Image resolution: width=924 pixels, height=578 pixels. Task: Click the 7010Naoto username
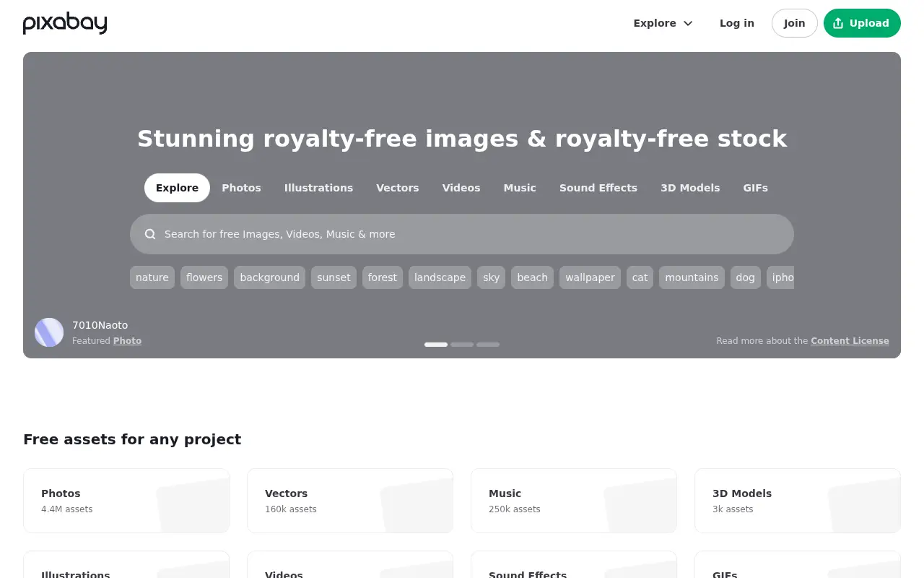point(100,325)
